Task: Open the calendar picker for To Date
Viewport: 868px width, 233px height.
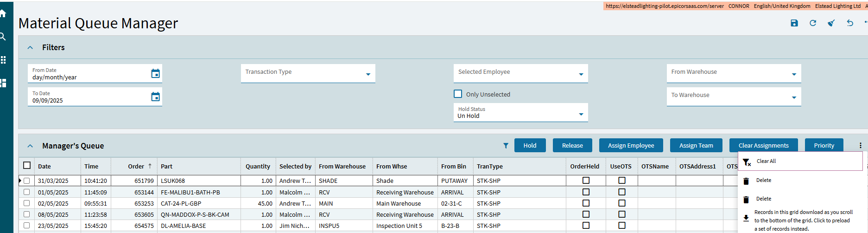Action: click(155, 97)
